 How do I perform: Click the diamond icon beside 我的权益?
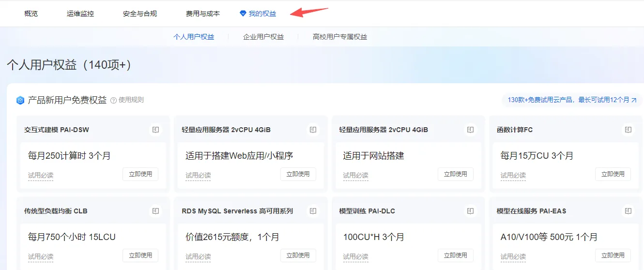click(x=243, y=14)
